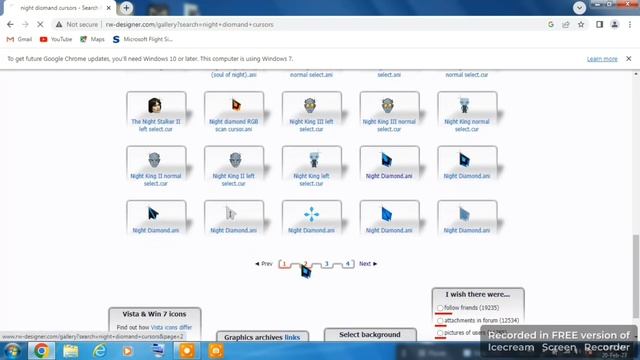
Task: Click the Not secure warning icon
Action: pos(59,24)
